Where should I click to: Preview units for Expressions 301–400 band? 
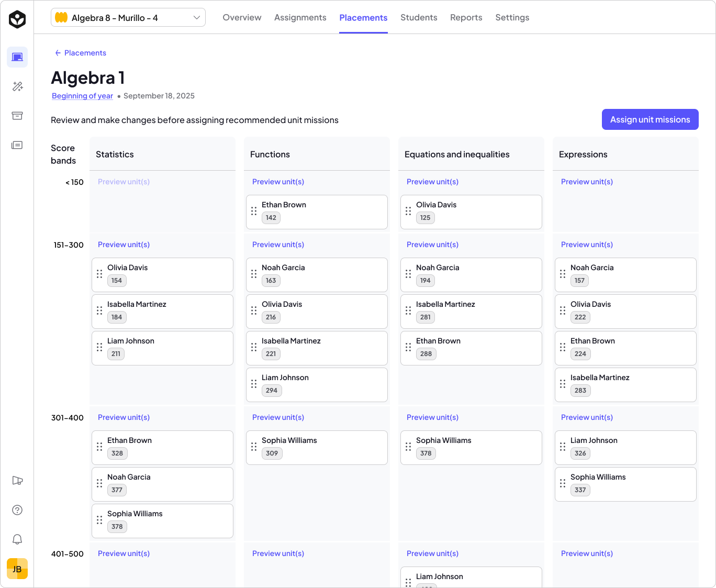tap(587, 417)
